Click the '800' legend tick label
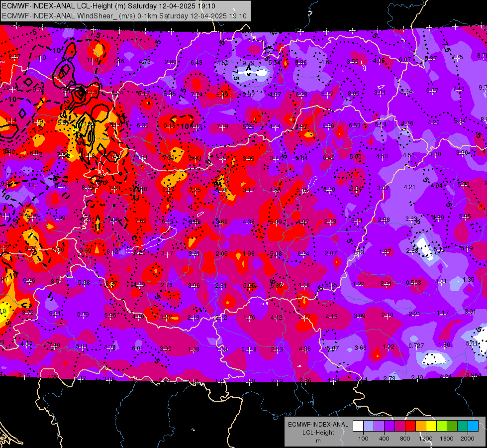This screenshot has width=487, height=448. [405, 439]
